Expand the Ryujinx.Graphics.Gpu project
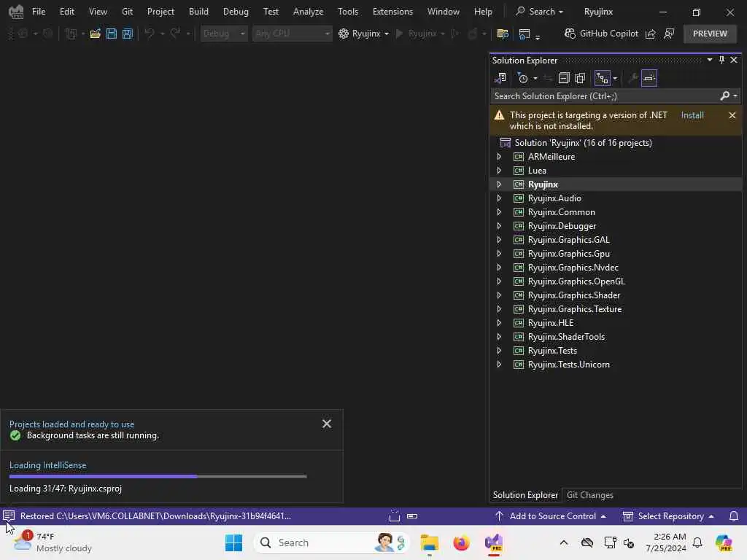Screen dimensions: 747x560 click(x=499, y=254)
